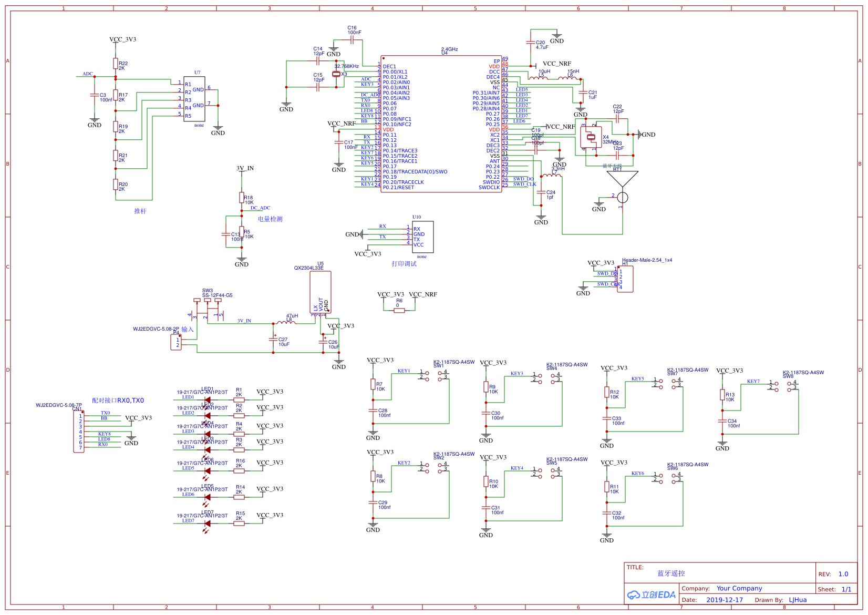This screenshot has height=615, width=868.
Task: Select the L8 47uH inductor symbol
Action: [x=286, y=322]
